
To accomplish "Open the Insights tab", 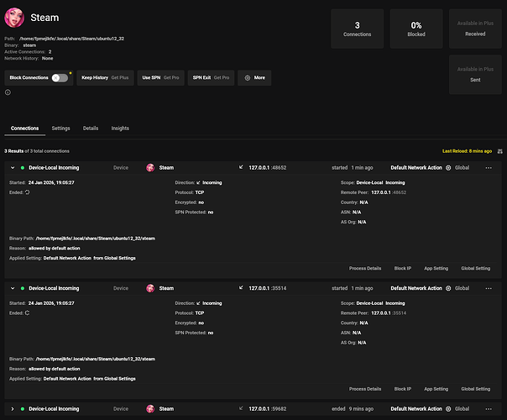I will click(120, 129).
